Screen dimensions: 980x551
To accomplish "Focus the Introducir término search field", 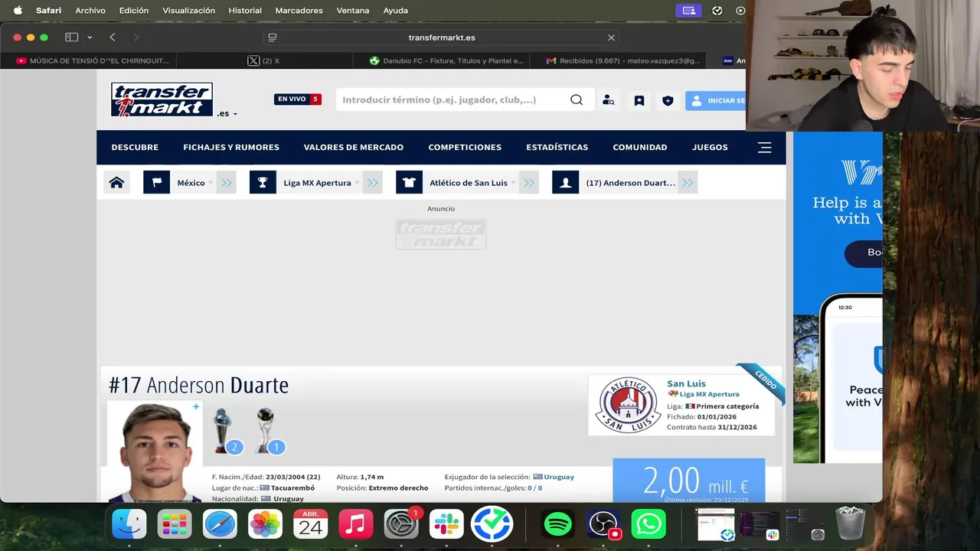I will tap(452, 99).
